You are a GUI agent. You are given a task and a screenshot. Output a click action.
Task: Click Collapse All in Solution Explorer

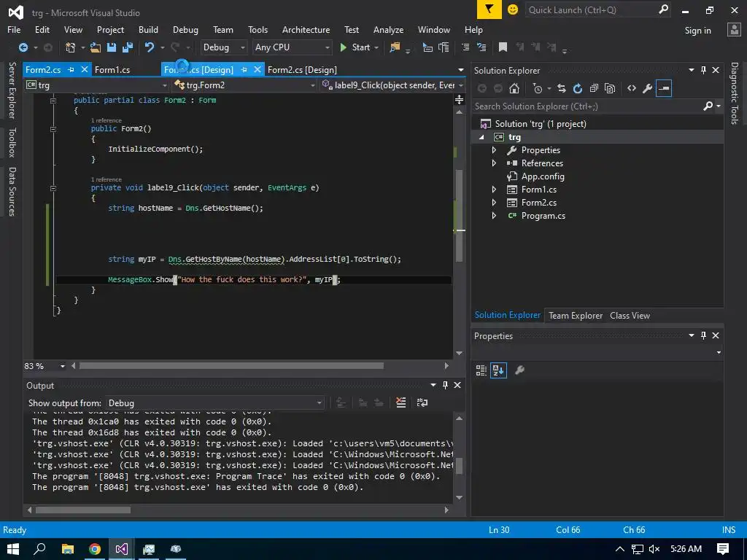pyautogui.click(x=594, y=88)
